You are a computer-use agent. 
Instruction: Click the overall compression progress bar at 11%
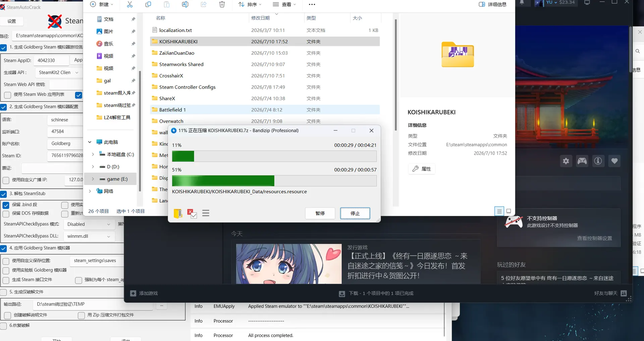tap(274, 156)
